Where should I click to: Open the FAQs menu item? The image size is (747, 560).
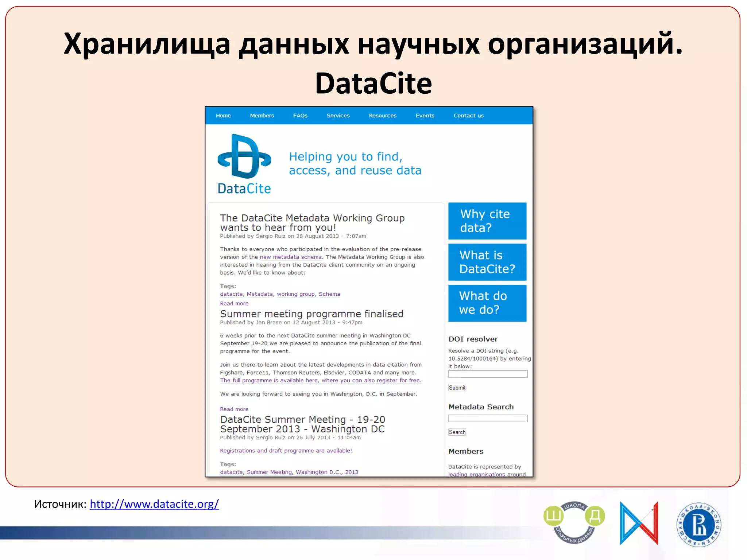(300, 116)
